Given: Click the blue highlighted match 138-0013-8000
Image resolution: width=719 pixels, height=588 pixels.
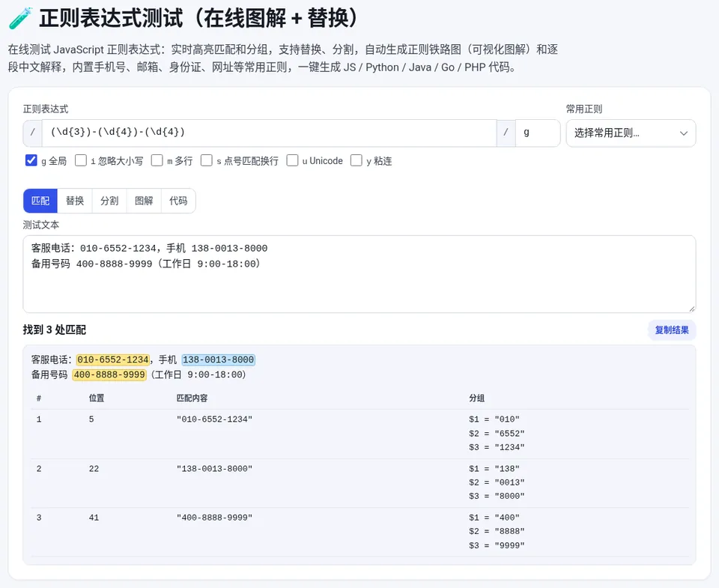Looking at the screenshot, I should click(218, 360).
